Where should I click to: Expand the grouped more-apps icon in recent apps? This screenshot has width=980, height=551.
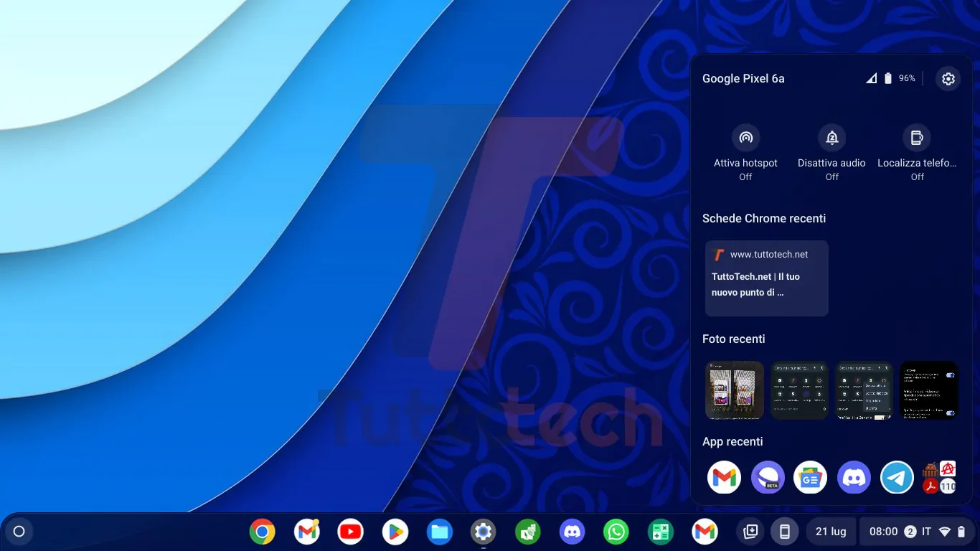pyautogui.click(x=939, y=478)
